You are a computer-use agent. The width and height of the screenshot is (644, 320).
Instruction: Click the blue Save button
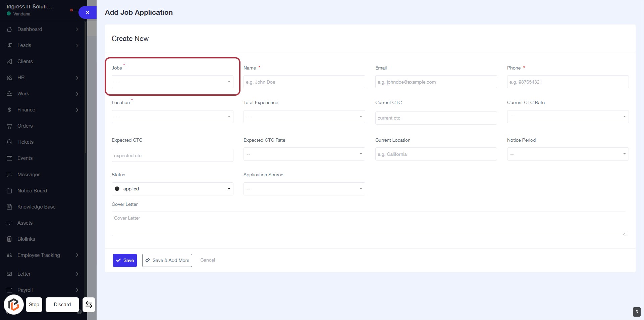(x=125, y=260)
